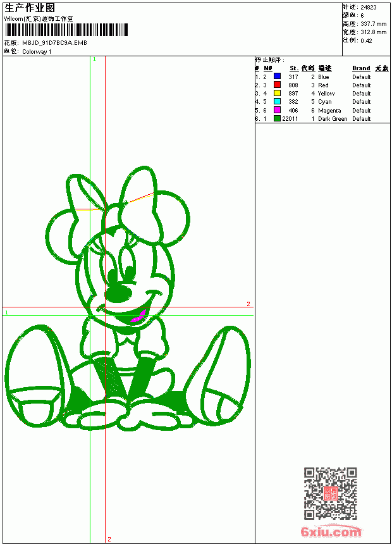The height and width of the screenshot is (544, 392).
Task: Click the '停止顺序' stop sequence heading
Action: coord(269,60)
